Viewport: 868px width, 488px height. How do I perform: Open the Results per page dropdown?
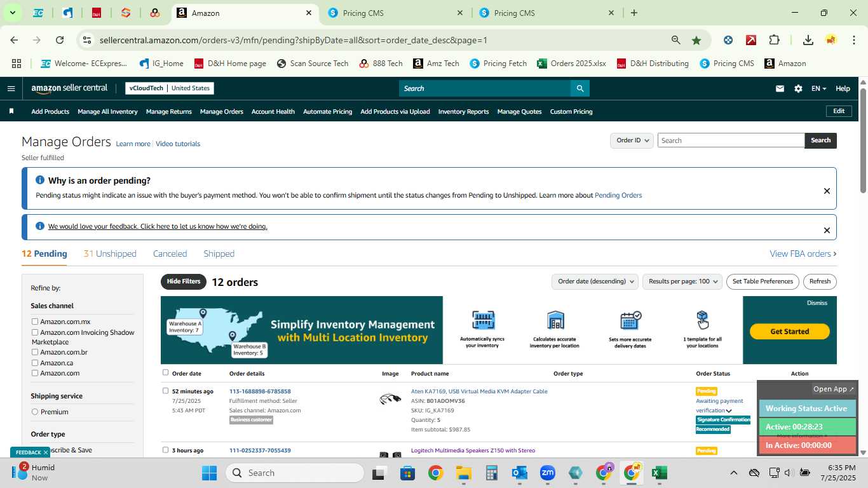682,281
